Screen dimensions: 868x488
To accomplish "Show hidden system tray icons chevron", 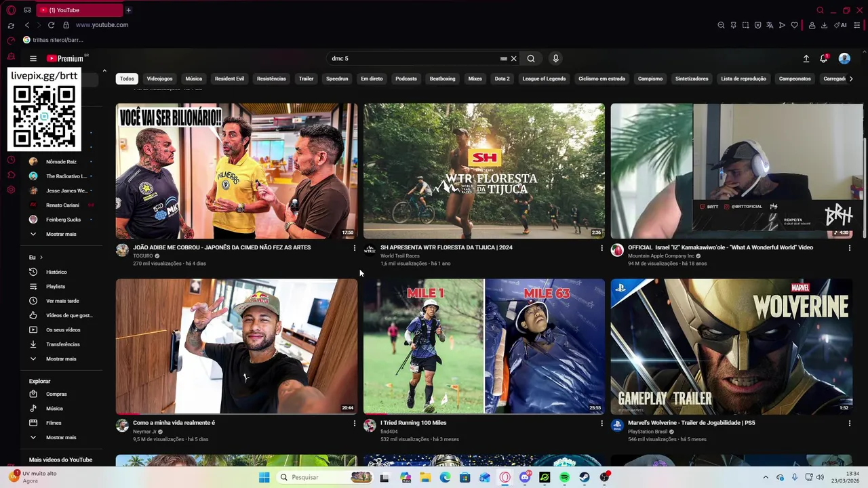I will coord(766,477).
